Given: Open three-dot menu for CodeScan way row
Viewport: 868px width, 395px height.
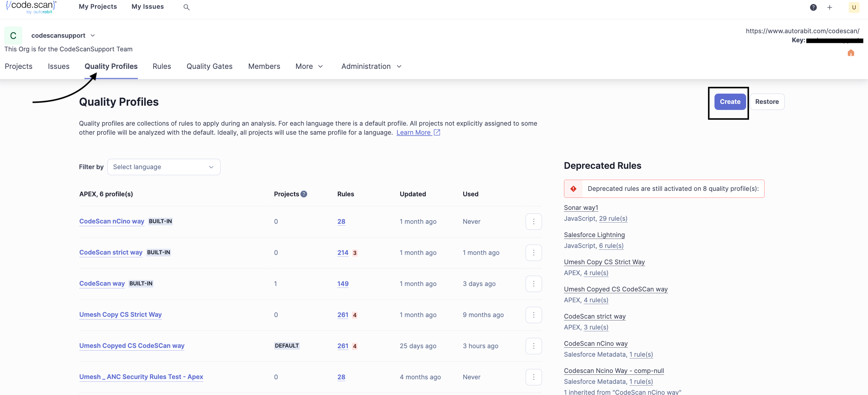Looking at the screenshot, I should pos(534,284).
